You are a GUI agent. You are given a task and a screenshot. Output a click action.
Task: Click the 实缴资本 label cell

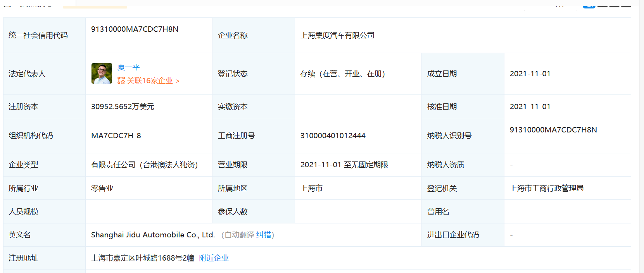254,106
